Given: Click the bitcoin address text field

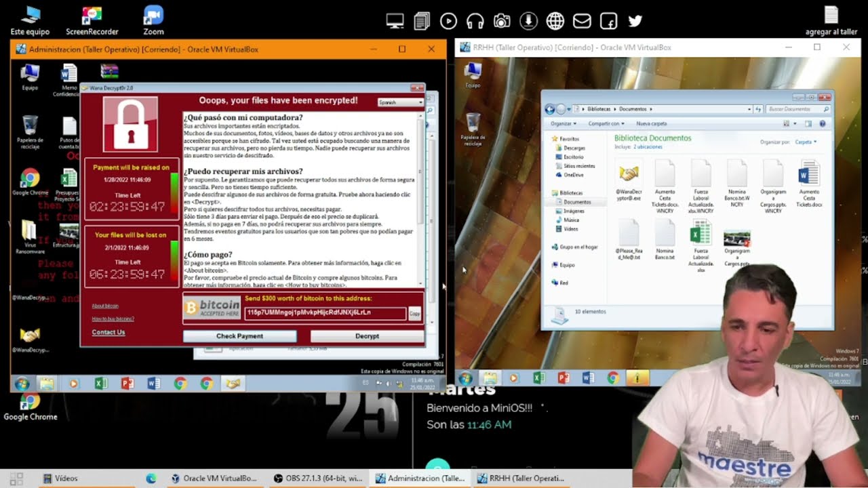Looking at the screenshot, I should pos(325,313).
